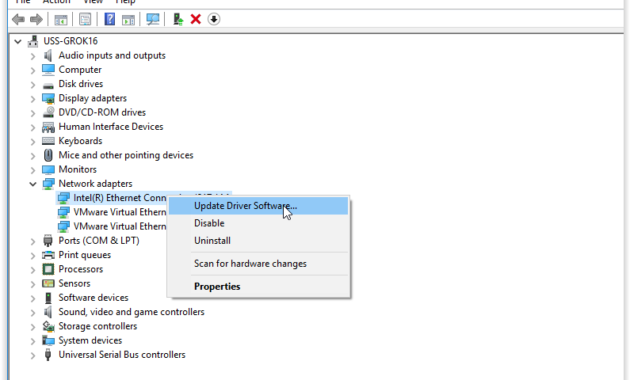
Task: Choose Disable from the context menu
Action: (x=258, y=223)
